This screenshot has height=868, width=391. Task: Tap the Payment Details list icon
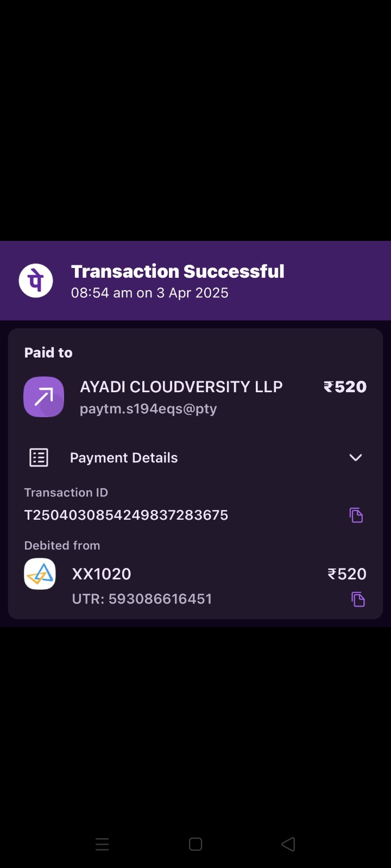tap(39, 457)
